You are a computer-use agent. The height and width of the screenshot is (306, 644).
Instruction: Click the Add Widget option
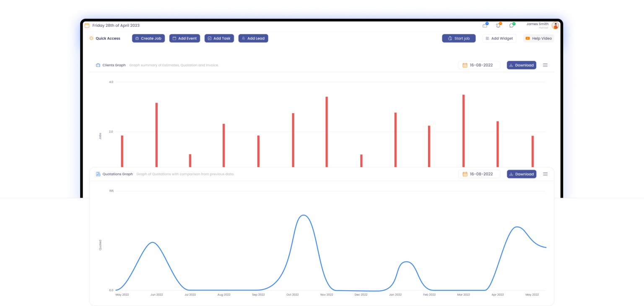tap(499, 38)
